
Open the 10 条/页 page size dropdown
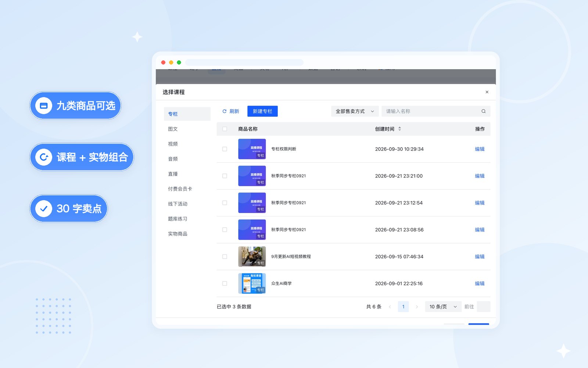(x=443, y=307)
